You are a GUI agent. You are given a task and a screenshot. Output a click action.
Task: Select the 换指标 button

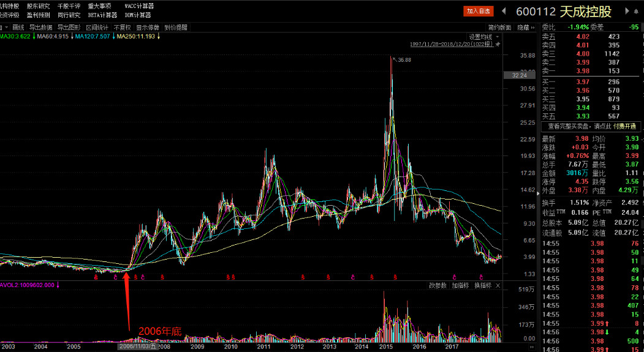pos(482,286)
